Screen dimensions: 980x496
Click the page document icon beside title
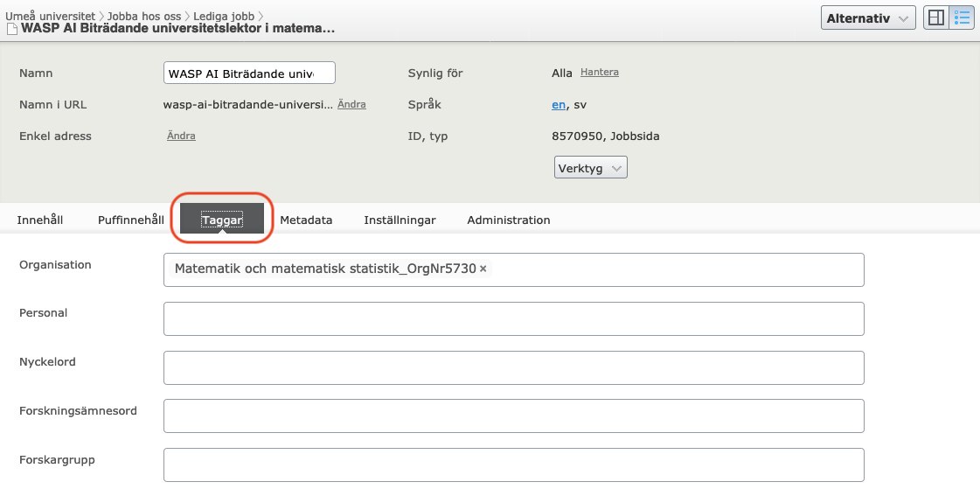12,29
